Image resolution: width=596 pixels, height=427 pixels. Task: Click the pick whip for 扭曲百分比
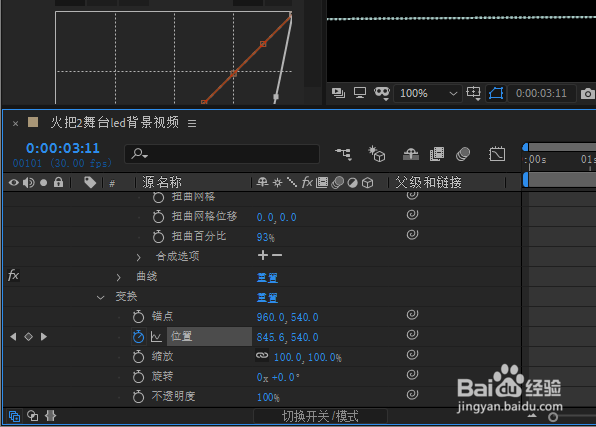point(412,235)
